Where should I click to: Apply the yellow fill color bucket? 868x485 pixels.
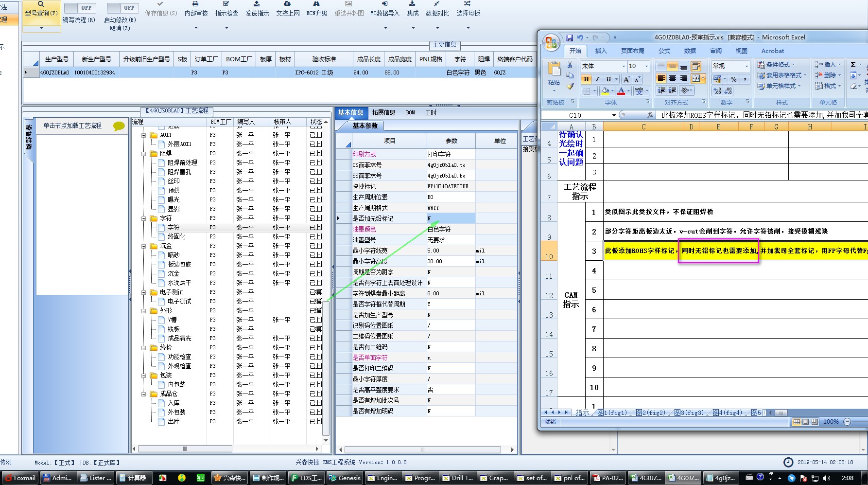click(605, 91)
